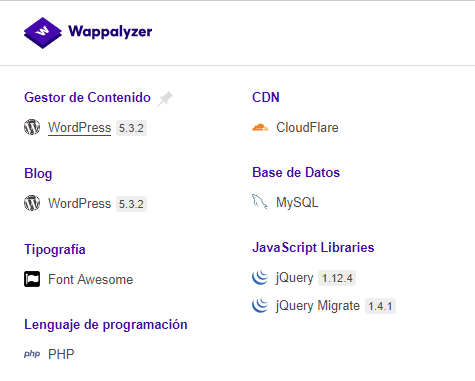Click the MySQL dolphin icon
The image size is (475, 381).
260,202
